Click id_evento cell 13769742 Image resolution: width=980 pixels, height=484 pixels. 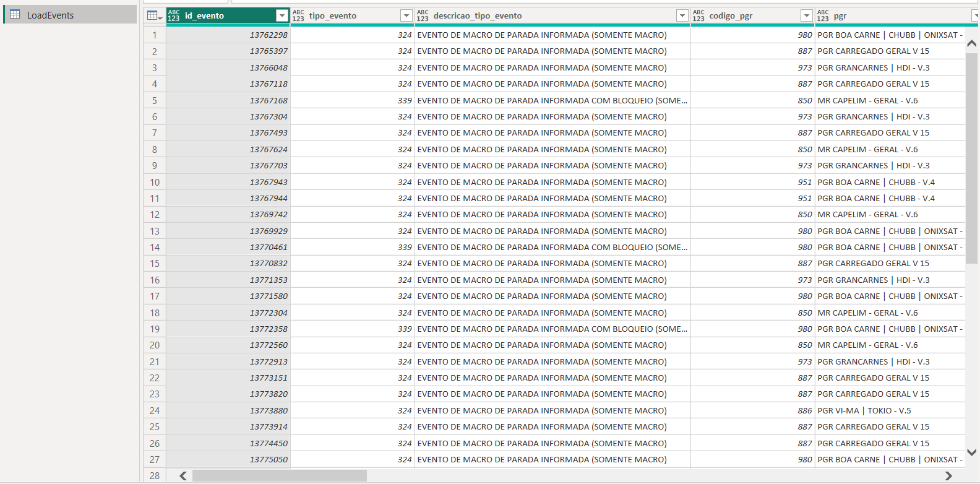[x=228, y=215]
